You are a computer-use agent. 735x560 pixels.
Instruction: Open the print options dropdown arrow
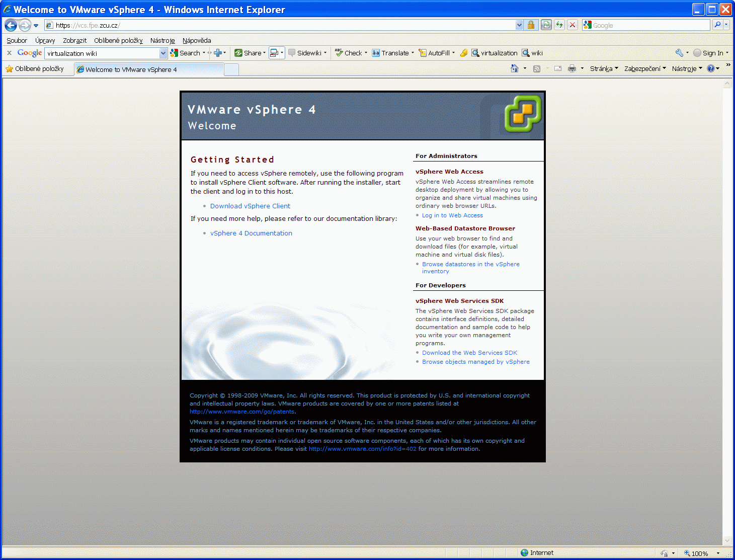tap(582, 69)
